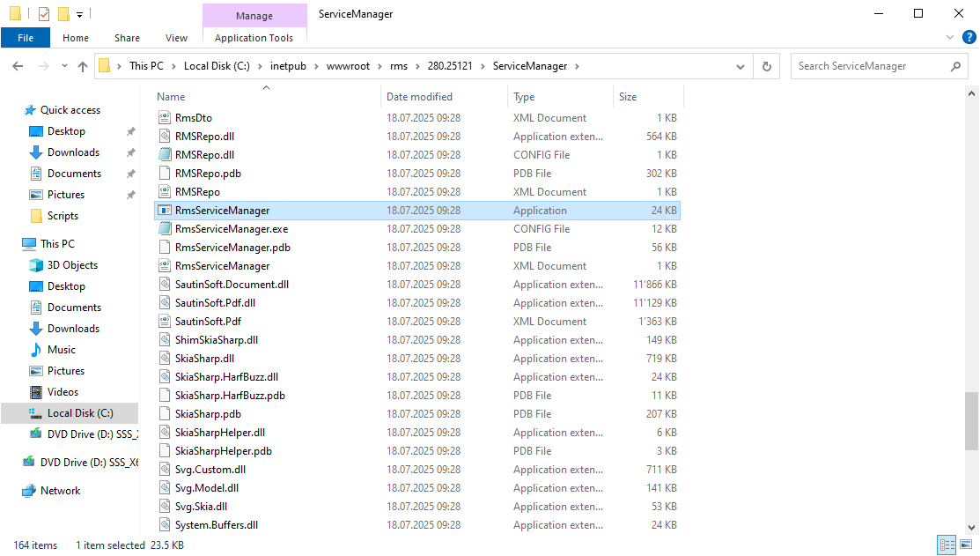Select the SkiaSharpHelper.dll file name
Screen dimensions: 980x556
220,433
